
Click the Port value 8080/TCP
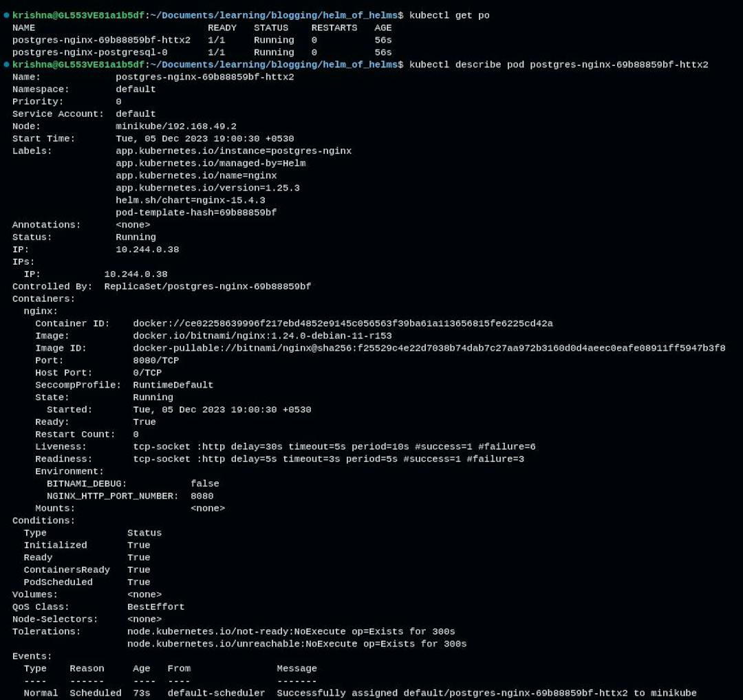point(155,361)
